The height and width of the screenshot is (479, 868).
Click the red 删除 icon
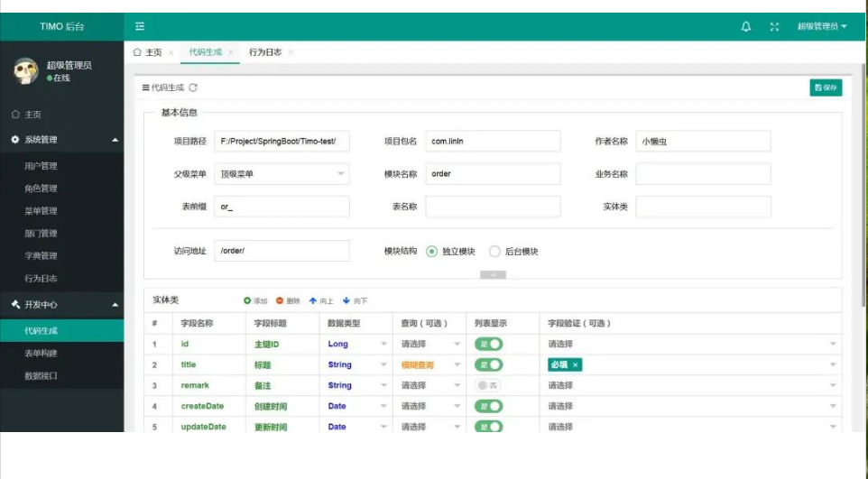[280, 300]
